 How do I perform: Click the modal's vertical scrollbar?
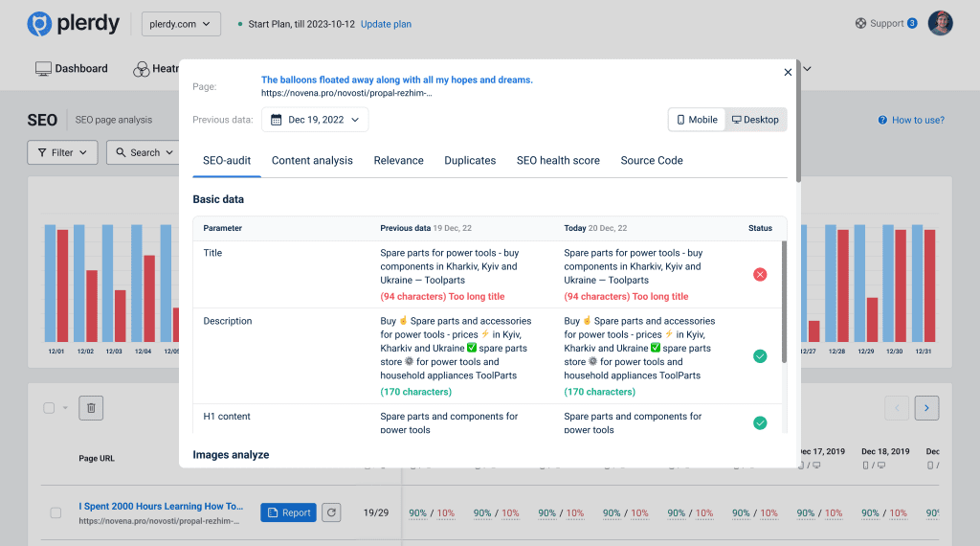(x=797, y=125)
